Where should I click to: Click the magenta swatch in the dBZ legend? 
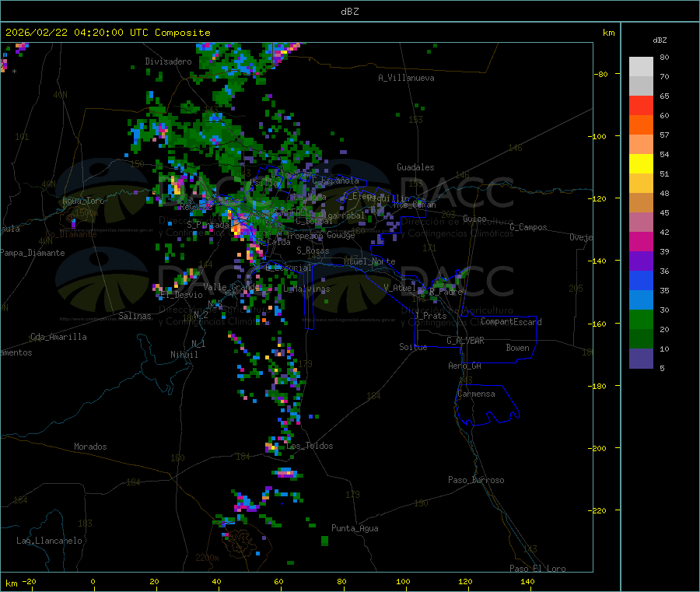click(641, 241)
